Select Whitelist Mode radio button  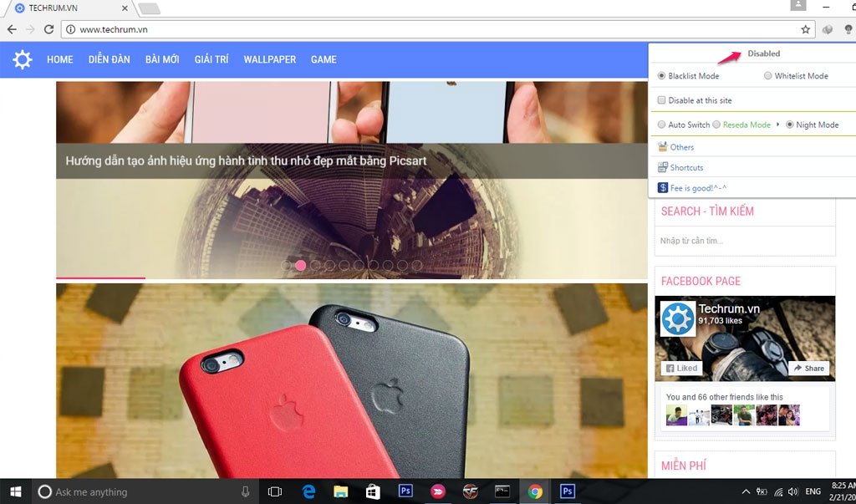[x=768, y=76]
